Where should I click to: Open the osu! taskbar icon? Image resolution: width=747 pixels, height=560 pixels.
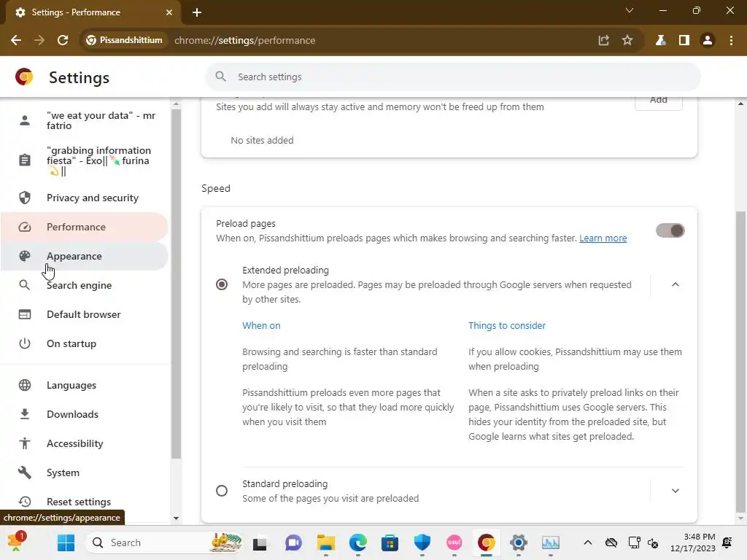pos(454,542)
